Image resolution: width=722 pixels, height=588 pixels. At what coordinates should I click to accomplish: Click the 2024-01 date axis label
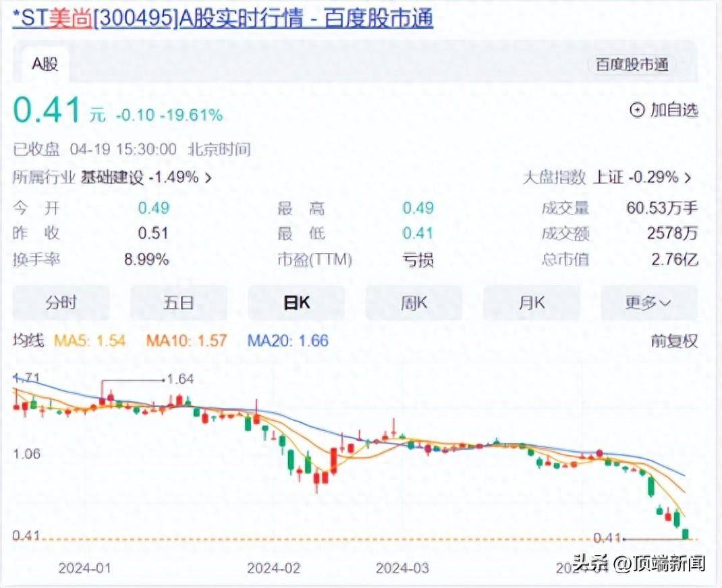coord(85,568)
